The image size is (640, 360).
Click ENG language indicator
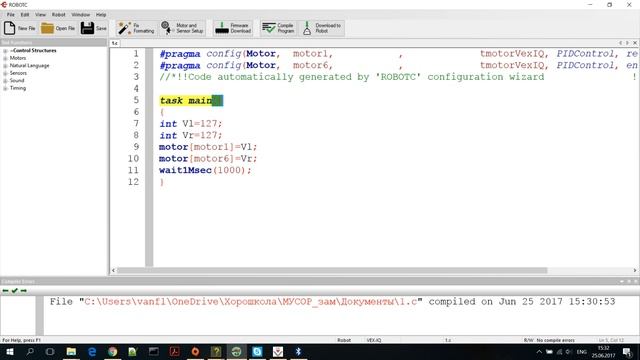(582, 352)
